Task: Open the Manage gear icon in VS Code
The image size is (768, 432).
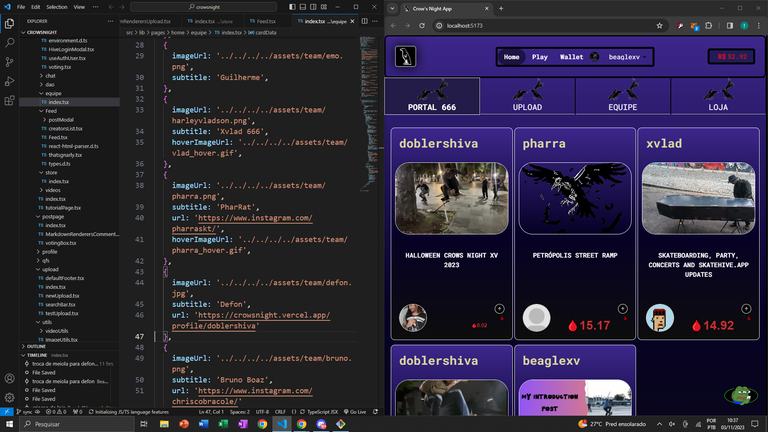Action: (x=9, y=398)
